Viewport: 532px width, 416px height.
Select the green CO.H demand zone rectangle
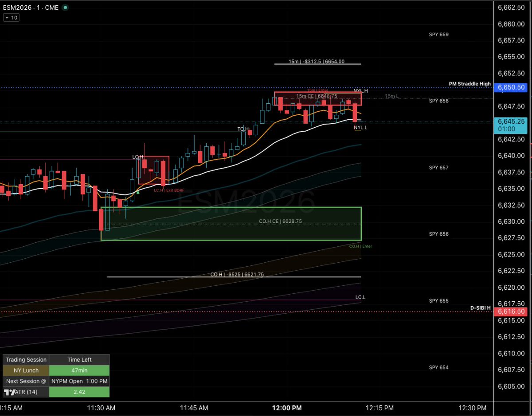(x=231, y=224)
